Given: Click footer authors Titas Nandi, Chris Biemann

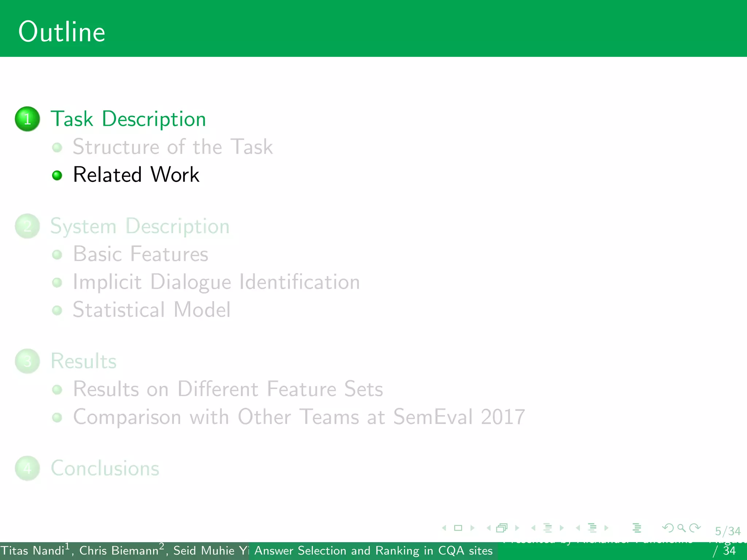Looking at the screenshot, I should coord(124,551).
